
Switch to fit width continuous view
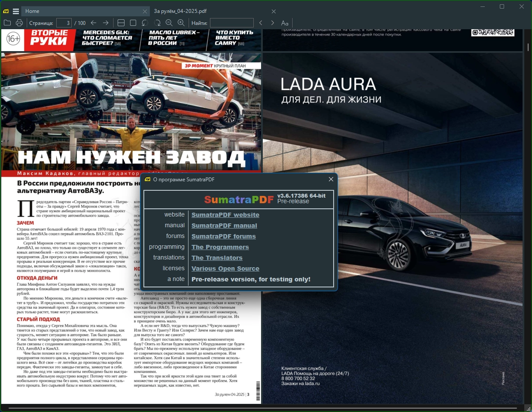[x=121, y=23]
